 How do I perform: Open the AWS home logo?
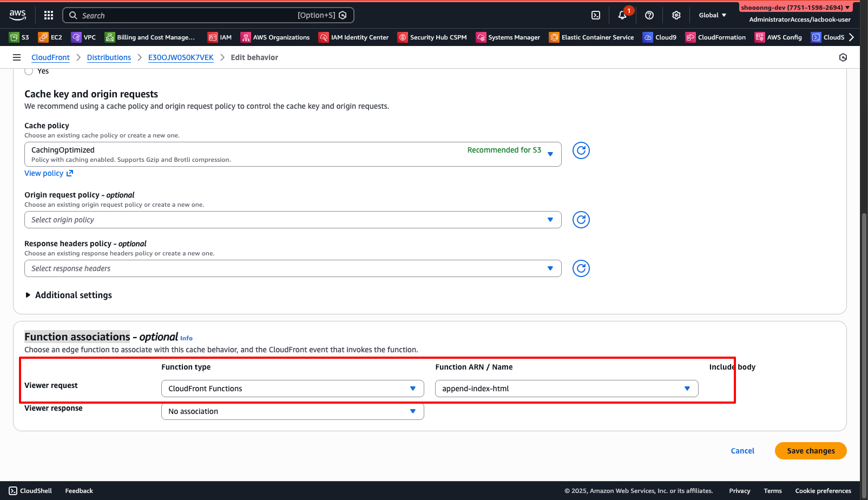17,15
